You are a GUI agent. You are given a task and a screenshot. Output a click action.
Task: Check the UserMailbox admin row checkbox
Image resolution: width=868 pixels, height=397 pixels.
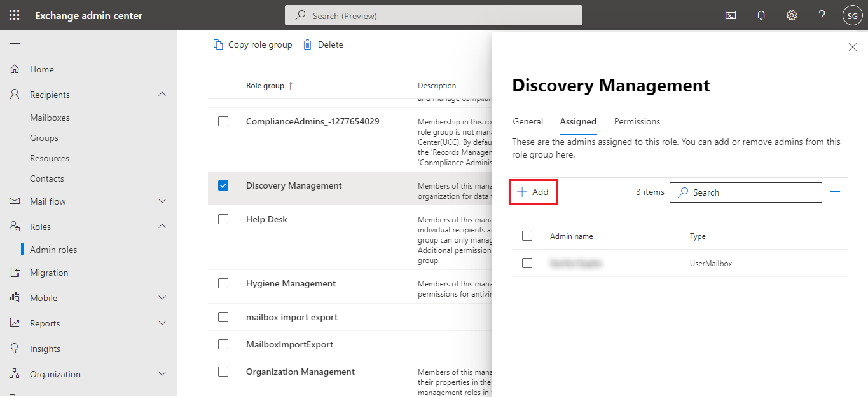pos(527,263)
